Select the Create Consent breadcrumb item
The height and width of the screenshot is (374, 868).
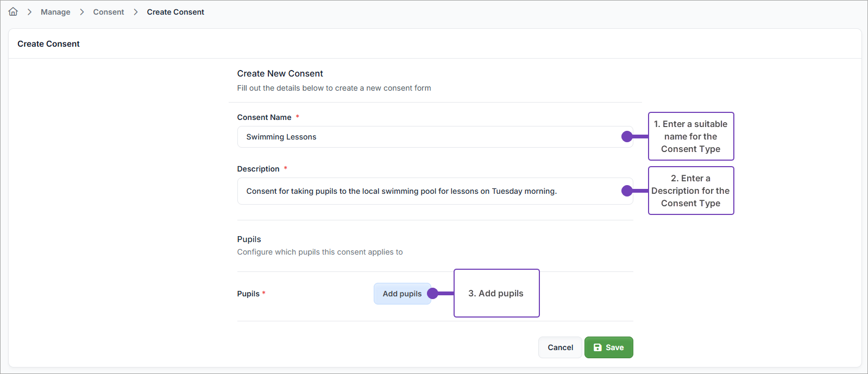175,12
